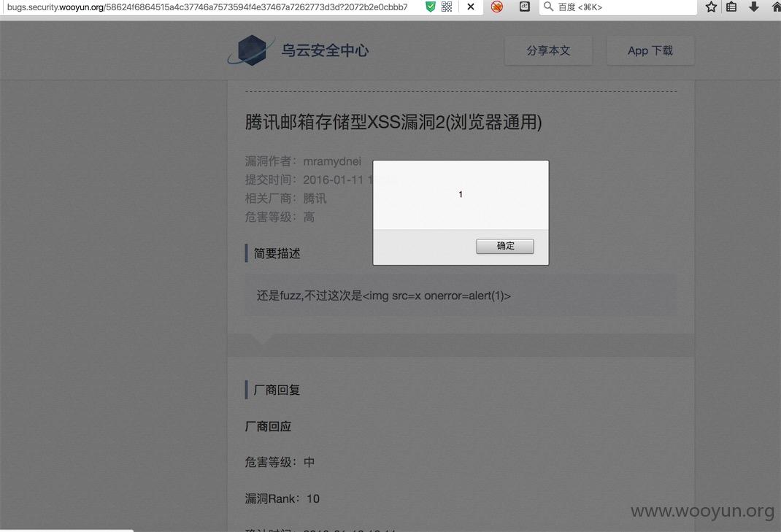Click the 危害等级: 中 line
781x532 pixels.
coord(280,462)
